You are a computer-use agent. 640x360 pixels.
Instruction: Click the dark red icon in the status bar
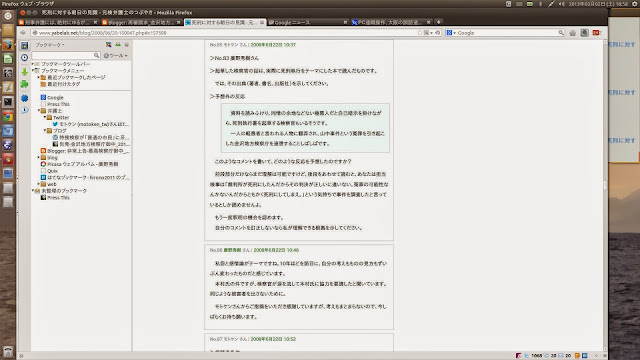click(518, 356)
